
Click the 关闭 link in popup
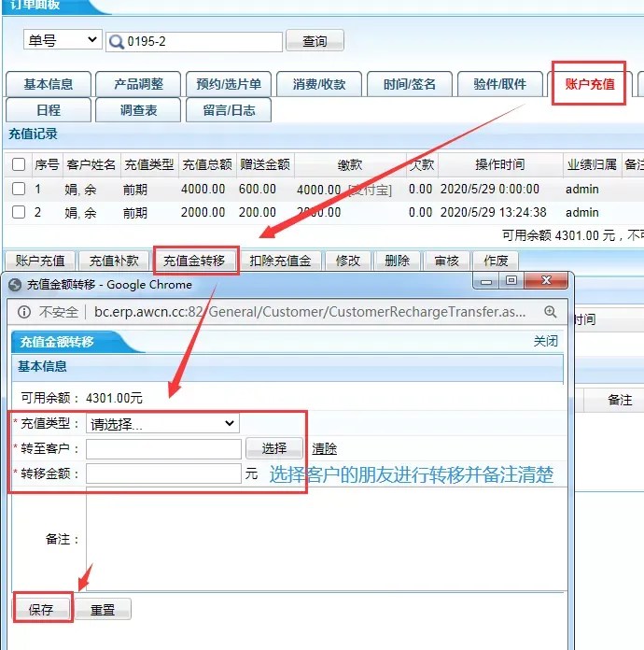[545, 342]
